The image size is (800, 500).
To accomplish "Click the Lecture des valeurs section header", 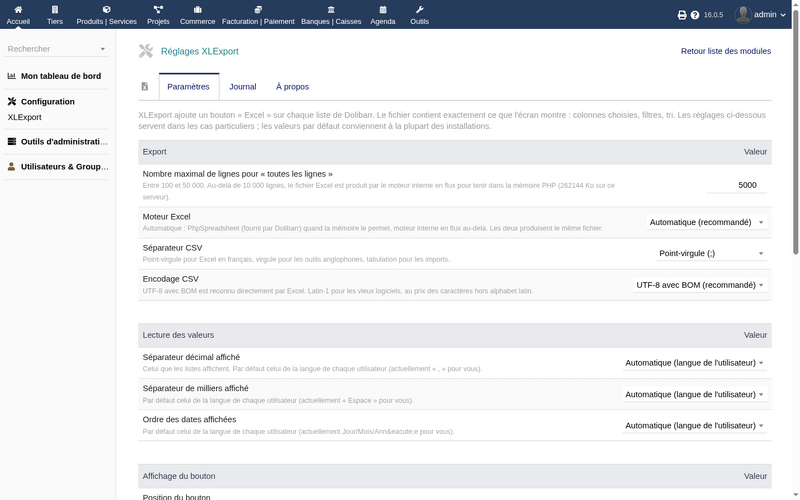I will [455, 335].
